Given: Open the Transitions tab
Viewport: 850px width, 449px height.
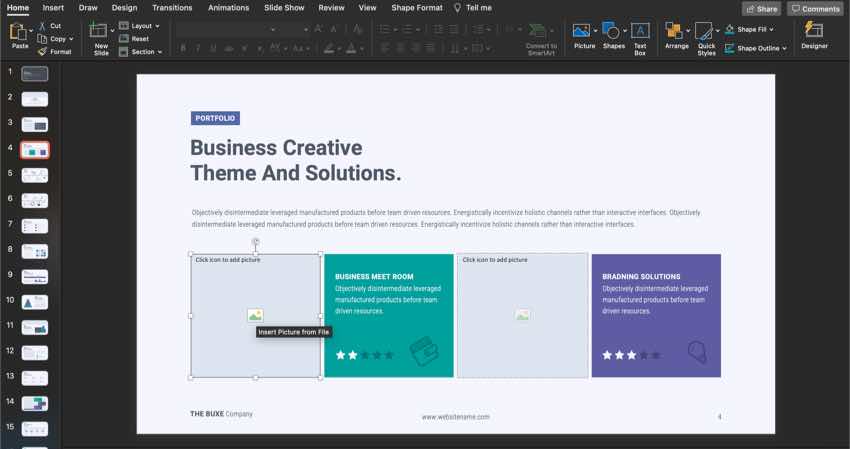Looking at the screenshot, I should pos(172,8).
